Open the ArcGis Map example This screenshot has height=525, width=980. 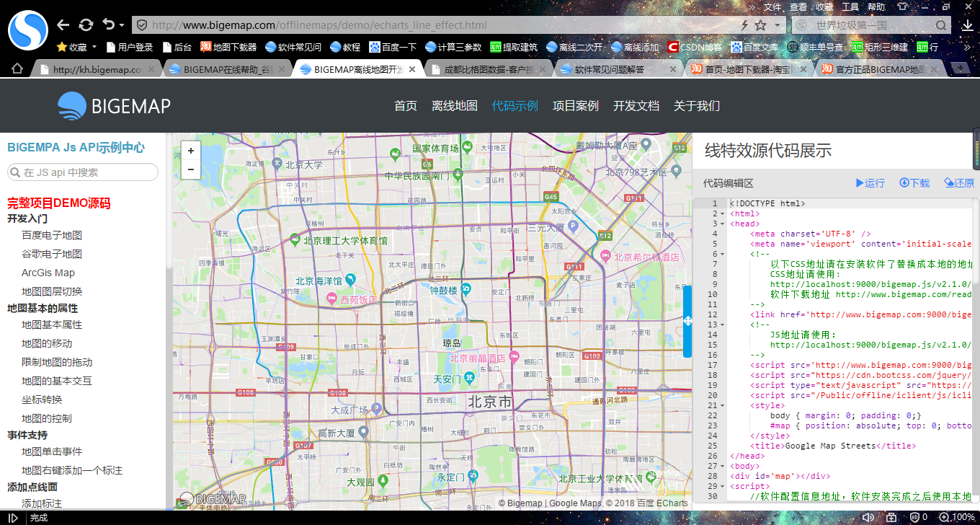click(48, 273)
